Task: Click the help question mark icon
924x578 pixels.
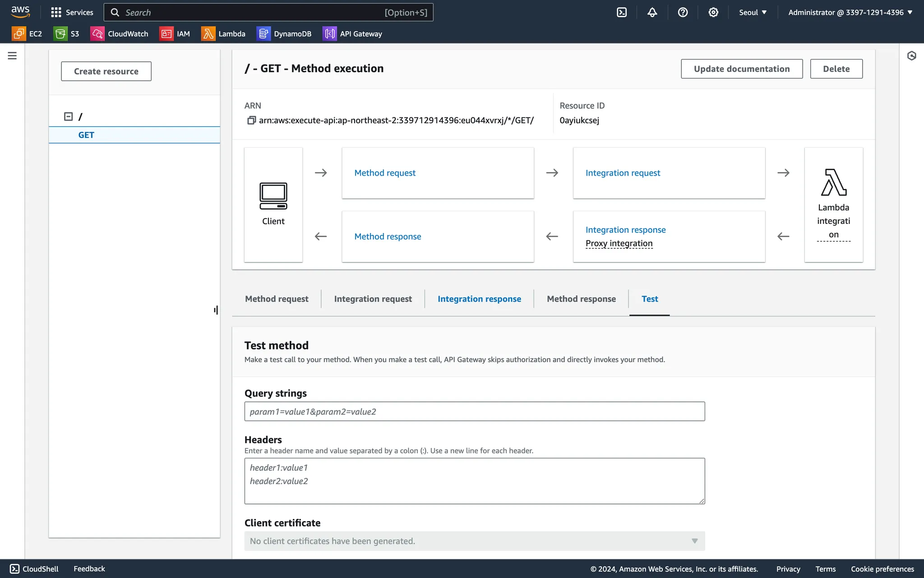Action: point(683,12)
